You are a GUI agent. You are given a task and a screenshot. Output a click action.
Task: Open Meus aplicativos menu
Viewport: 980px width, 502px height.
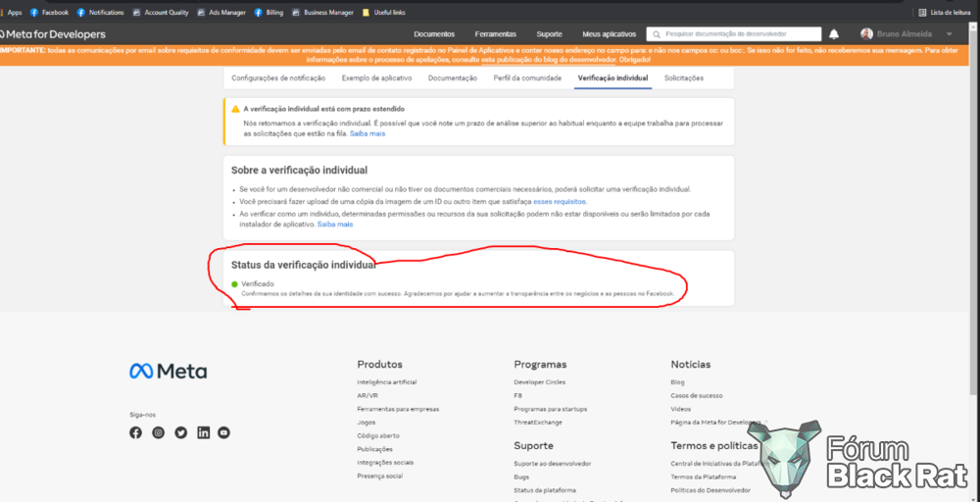(609, 34)
